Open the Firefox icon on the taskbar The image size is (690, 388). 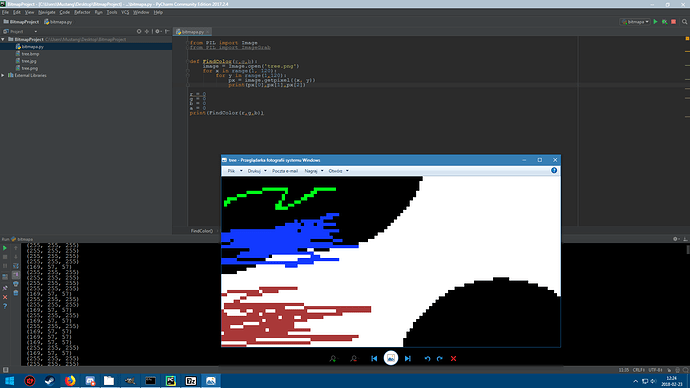[70, 381]
